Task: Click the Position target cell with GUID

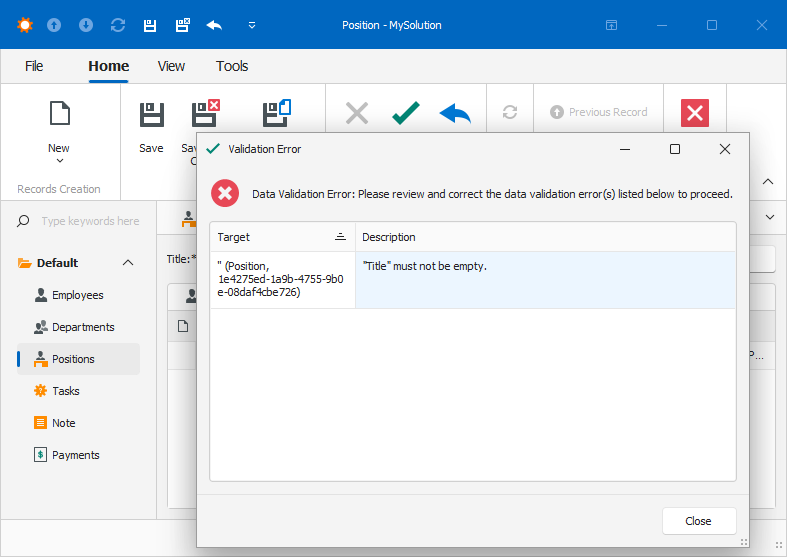Action: 283,280
